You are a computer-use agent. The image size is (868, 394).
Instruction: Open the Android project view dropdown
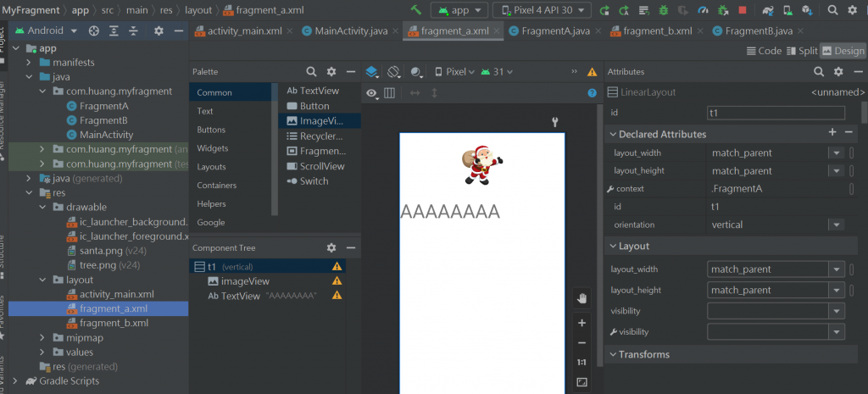point(47,31)
